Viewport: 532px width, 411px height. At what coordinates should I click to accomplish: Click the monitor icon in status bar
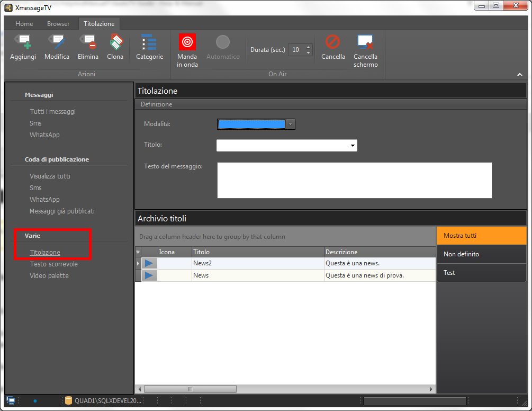11,401
